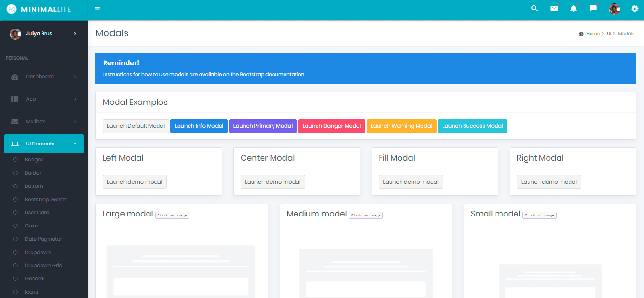This screenshot has height=298, width=644.
Task: Open the Date Paginator sidebar item
Action: tap(44, 239)
